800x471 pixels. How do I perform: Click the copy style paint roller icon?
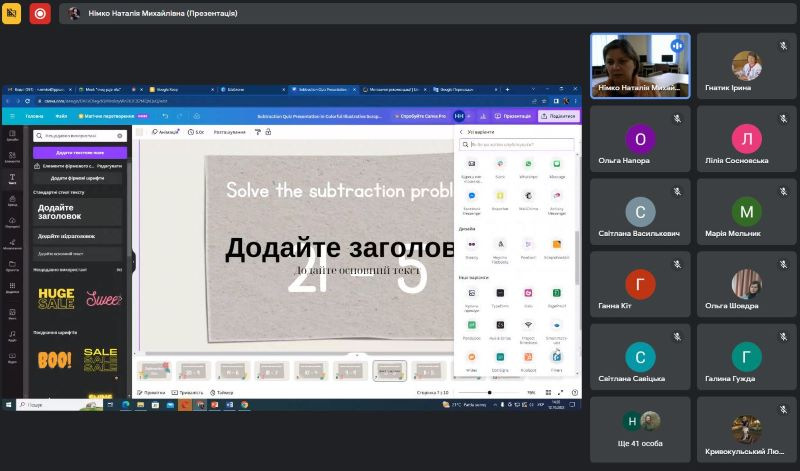(258, 132)
